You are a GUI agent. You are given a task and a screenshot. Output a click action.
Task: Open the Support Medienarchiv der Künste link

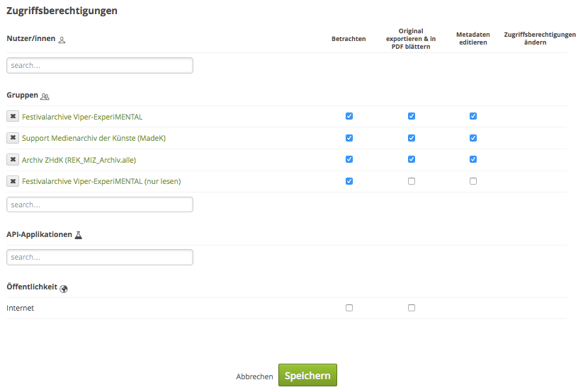(94, 138)
